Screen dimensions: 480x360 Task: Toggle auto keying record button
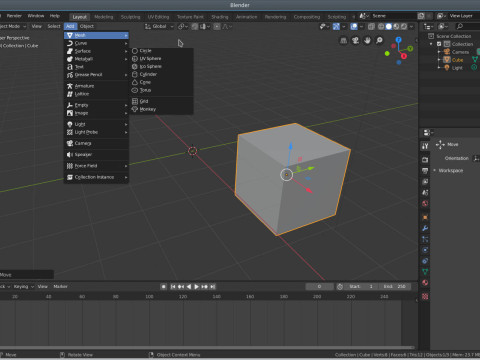click(x=163, y=287)
